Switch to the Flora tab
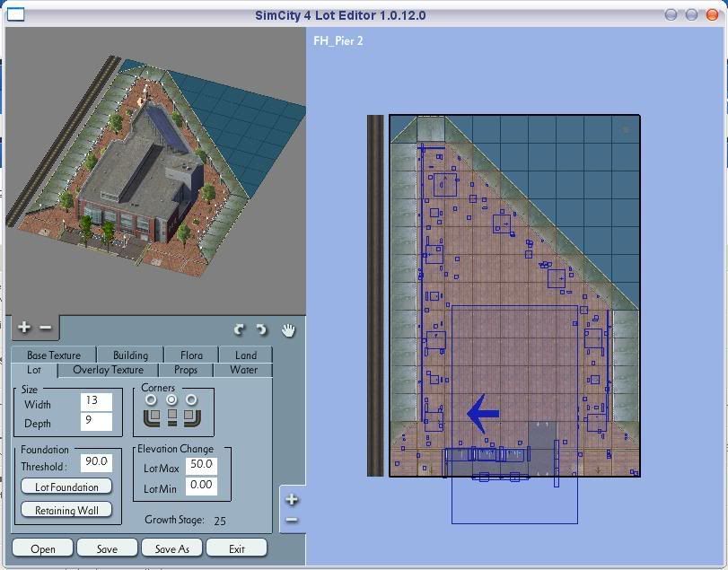728x570 pixels. pyautogui.click(x=191, y=355)
